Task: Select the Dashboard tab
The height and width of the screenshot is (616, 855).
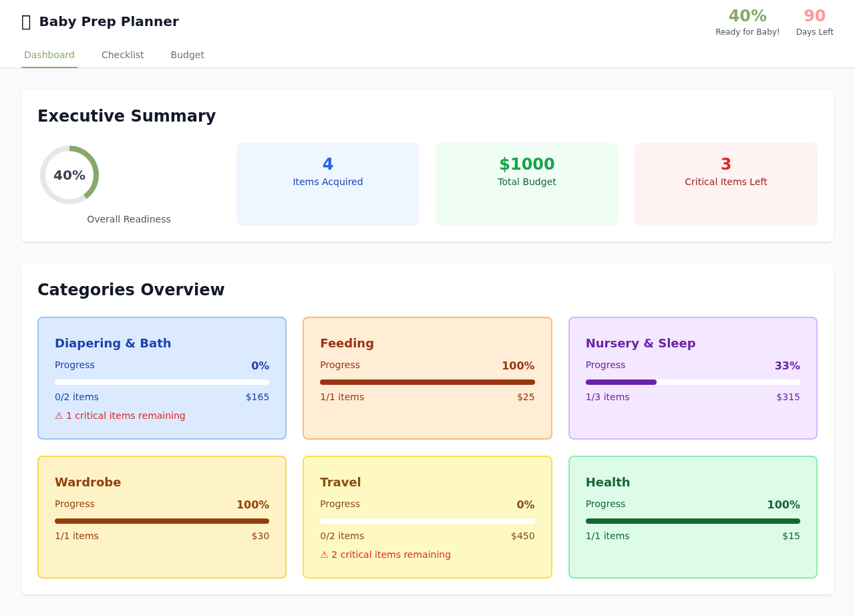Action: (49, 54)
